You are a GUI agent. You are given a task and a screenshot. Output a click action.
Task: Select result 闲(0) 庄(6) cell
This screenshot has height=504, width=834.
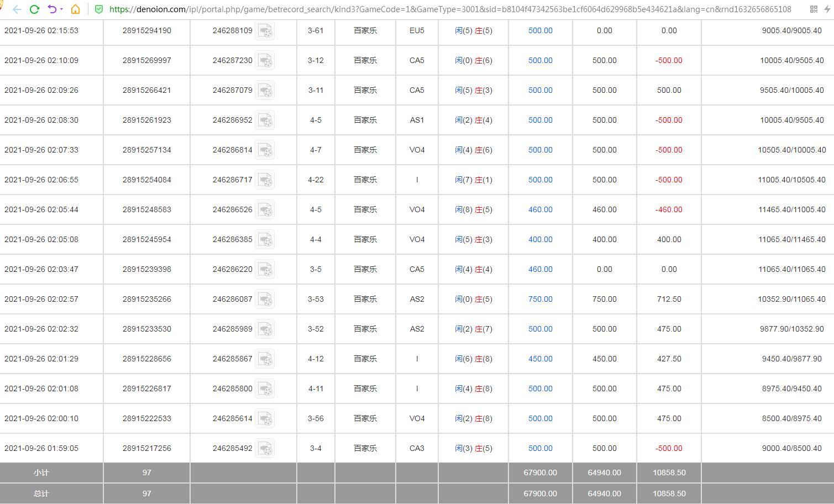[x=474, y=61]
